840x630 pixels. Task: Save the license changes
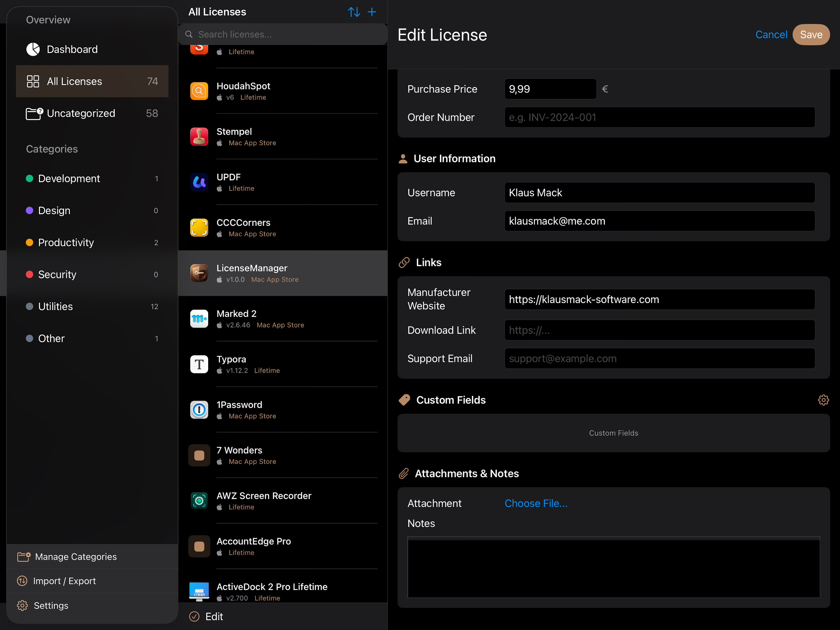tap(811, 34)
